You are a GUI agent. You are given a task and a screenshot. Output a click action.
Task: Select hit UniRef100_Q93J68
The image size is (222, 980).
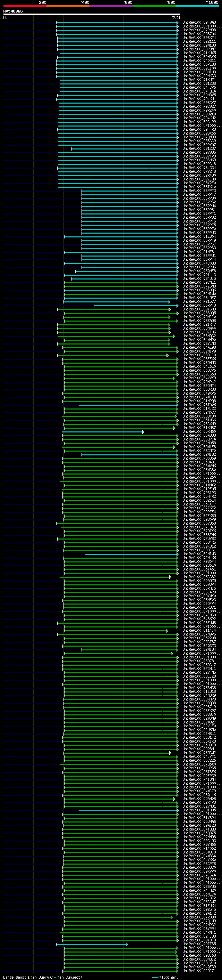[x=199, y=955]
